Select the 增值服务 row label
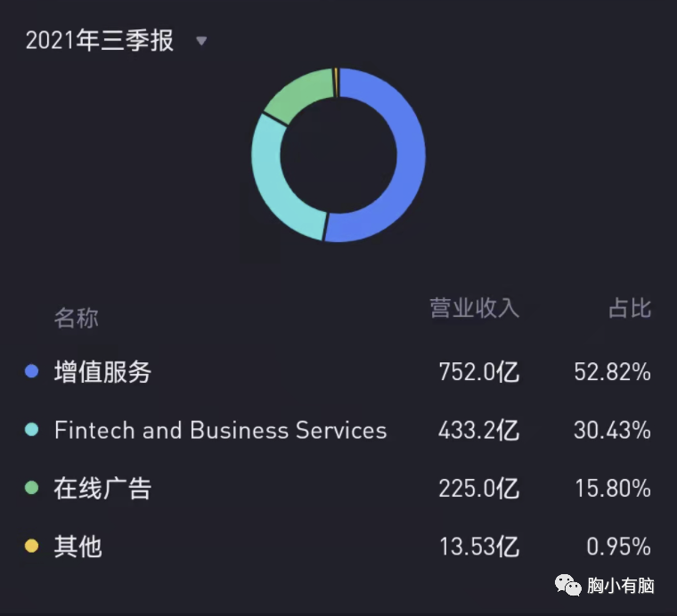 pos(102,371)
